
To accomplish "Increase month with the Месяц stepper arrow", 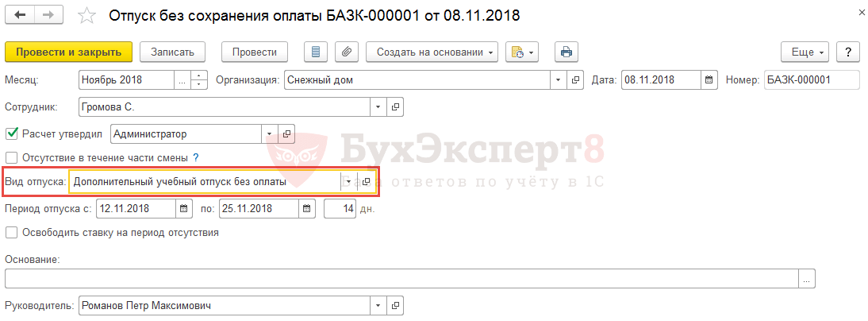I will pyautogui.click(x=199, y=75).
